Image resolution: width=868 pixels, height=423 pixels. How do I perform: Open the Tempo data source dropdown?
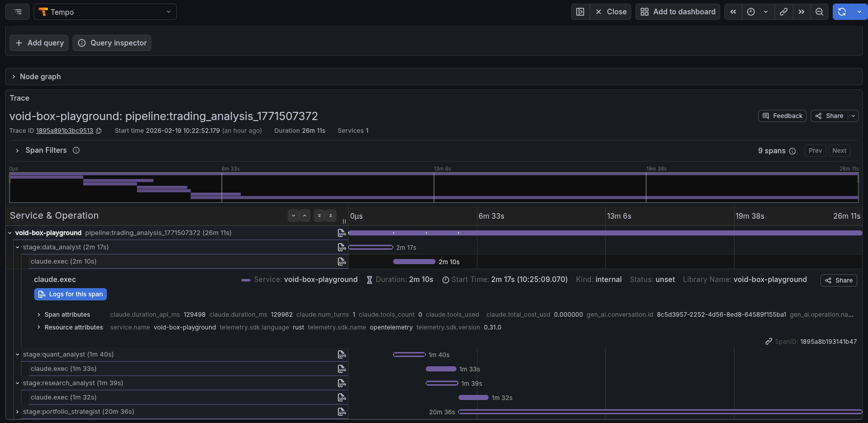105,12
